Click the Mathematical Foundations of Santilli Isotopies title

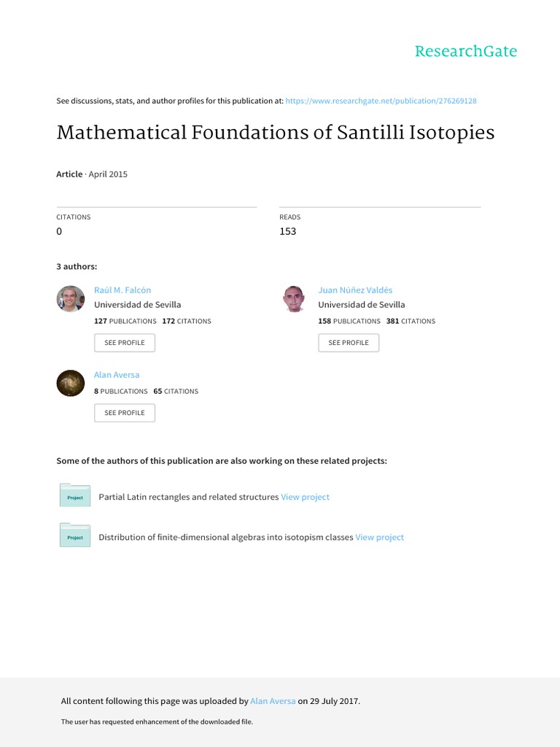click(276, 133)
